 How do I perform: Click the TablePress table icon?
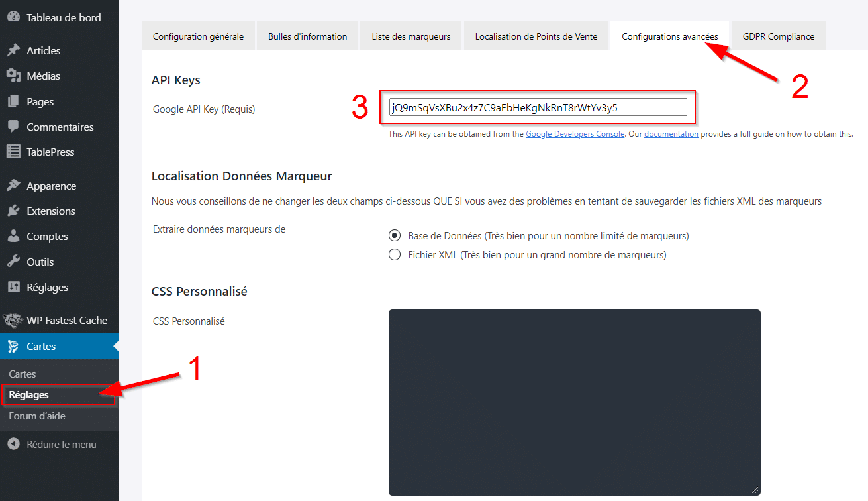pyautogui.click(x=13, y=152)
